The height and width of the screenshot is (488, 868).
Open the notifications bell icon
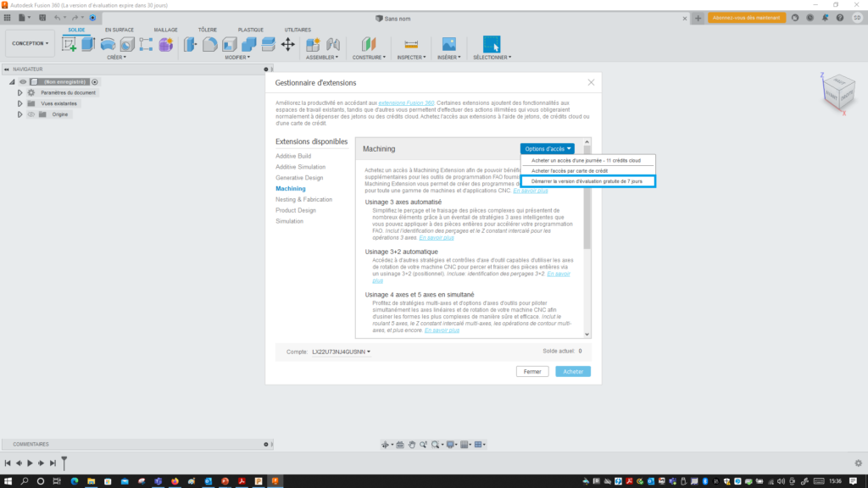[825, 18]
